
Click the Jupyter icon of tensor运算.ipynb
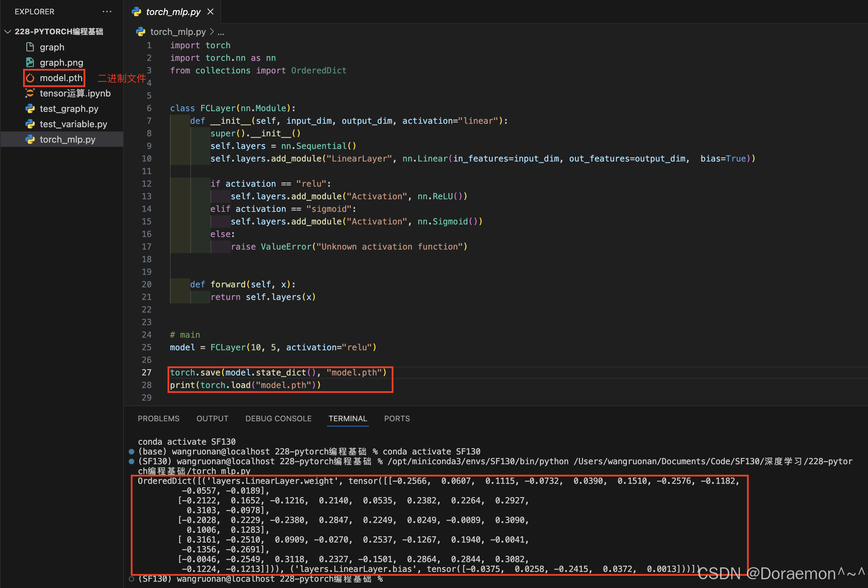tap(30, 93)
